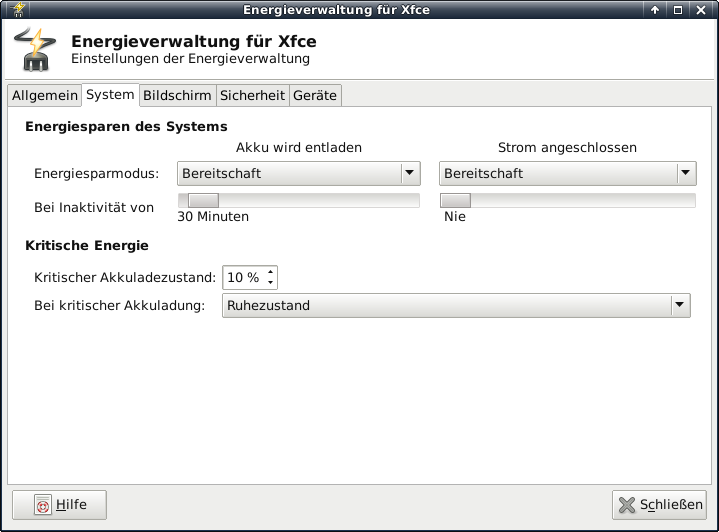Click the Schließen button

[x=659, y=505]
